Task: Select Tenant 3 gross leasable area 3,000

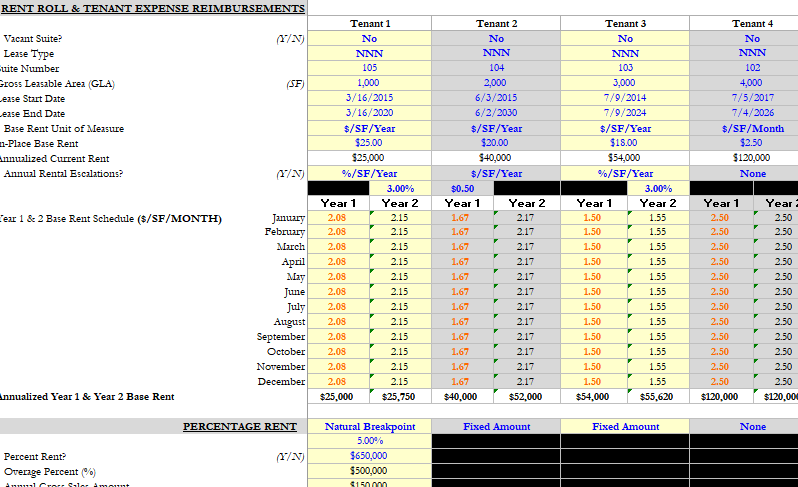Action: coord(624,83)
